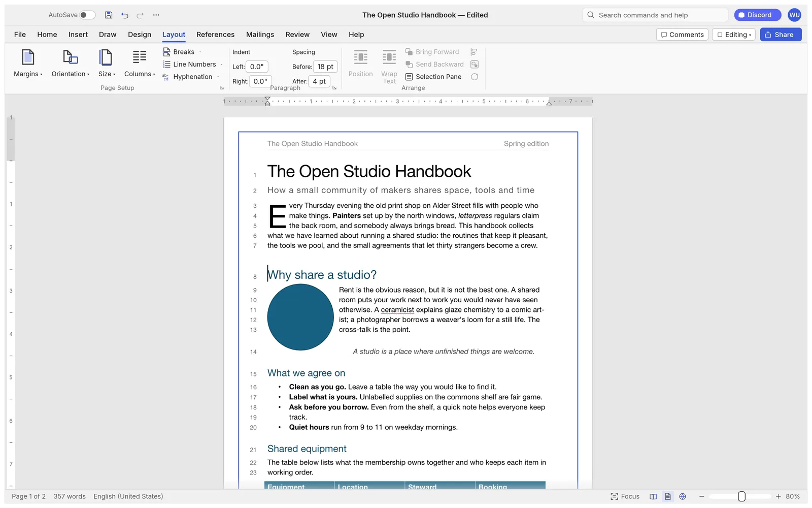Click the Discord button

757,15
